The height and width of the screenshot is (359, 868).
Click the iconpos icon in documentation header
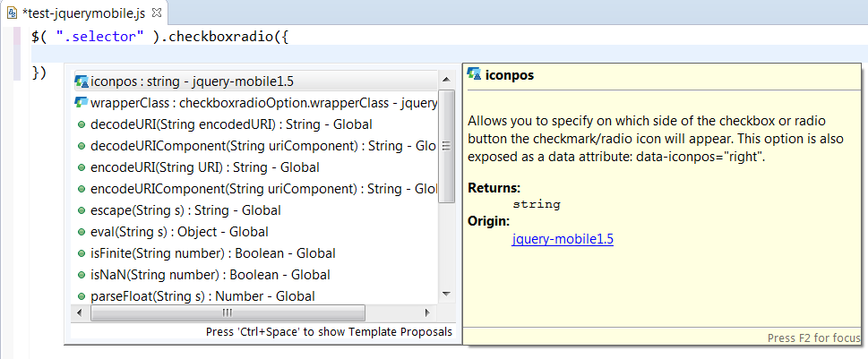tap(474, 74)
